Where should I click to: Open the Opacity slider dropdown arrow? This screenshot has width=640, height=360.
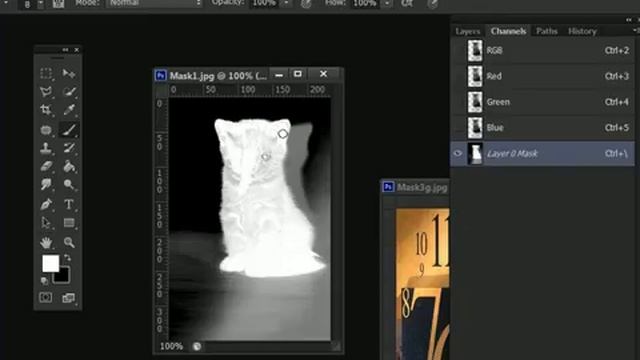(x=287, y=3)
